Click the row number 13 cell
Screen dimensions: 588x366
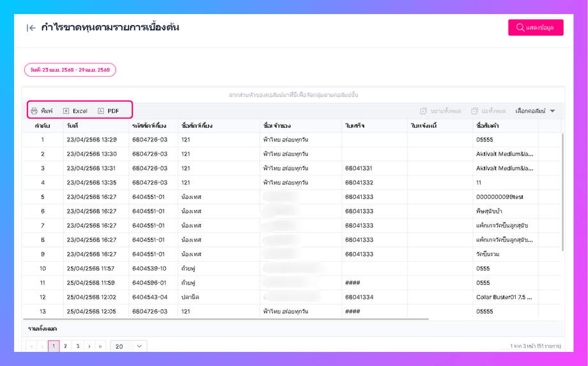pyautogui.click(x=42, y=311)
